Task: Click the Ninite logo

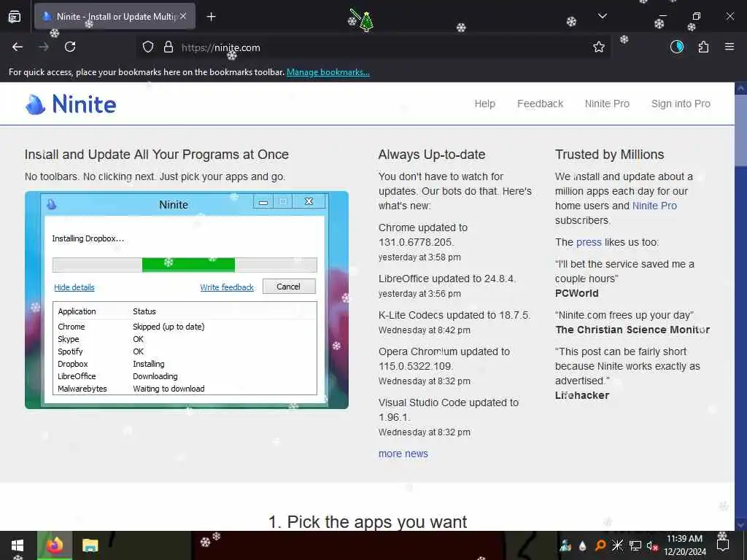Action: click(x=71, y=104)
